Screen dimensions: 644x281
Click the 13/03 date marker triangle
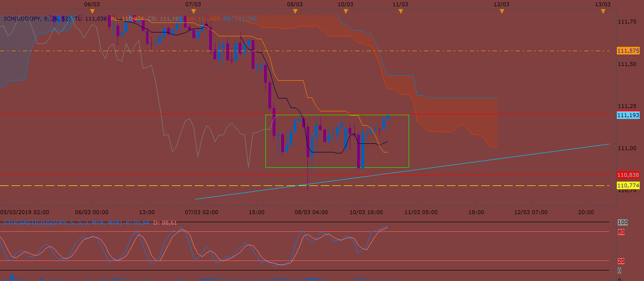[x=603, y=11]
